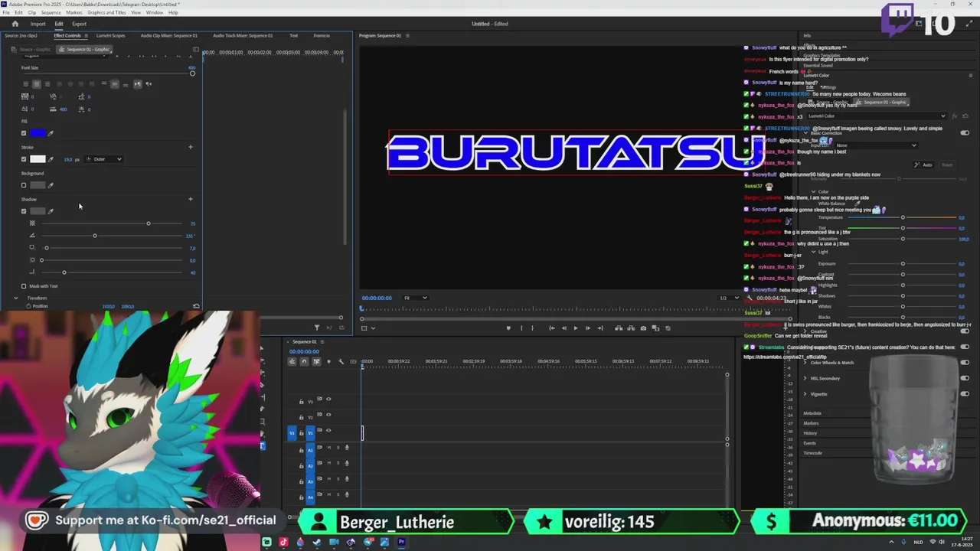Open the Fit zoom level dropdown
Viewport: 980px width, 551px height.
tap(415, 298)
